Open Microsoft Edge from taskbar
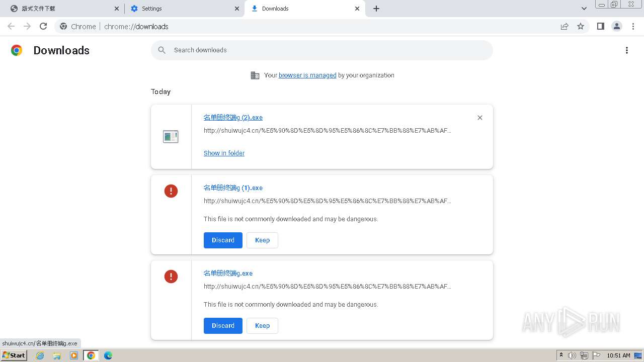Image resolution: width=644 pixels, height=362 pixels. tap(108, 355)
